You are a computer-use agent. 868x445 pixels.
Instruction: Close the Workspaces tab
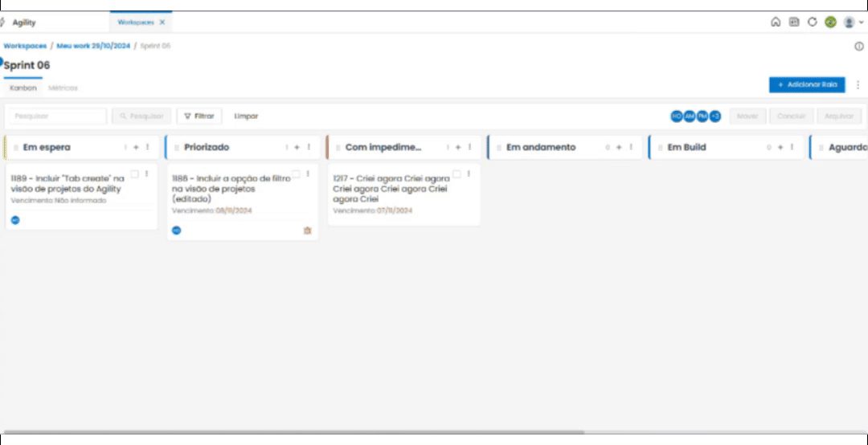tap(162, 22)
